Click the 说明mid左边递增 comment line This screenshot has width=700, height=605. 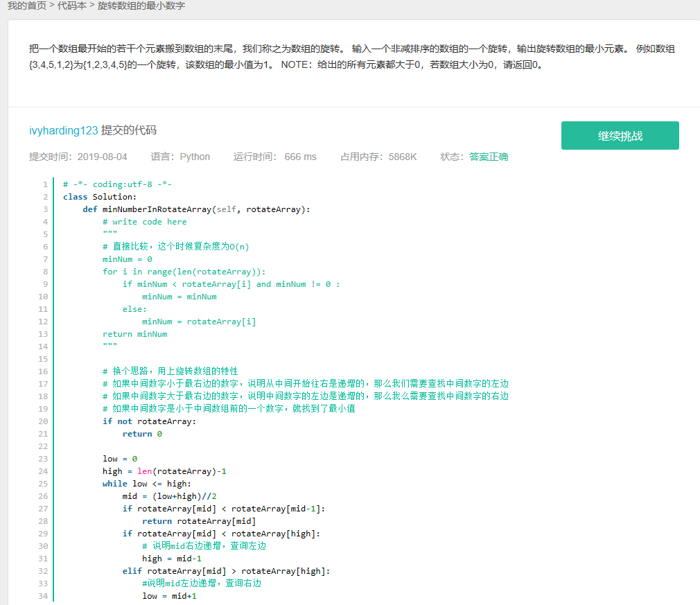(x=202, y=584)
